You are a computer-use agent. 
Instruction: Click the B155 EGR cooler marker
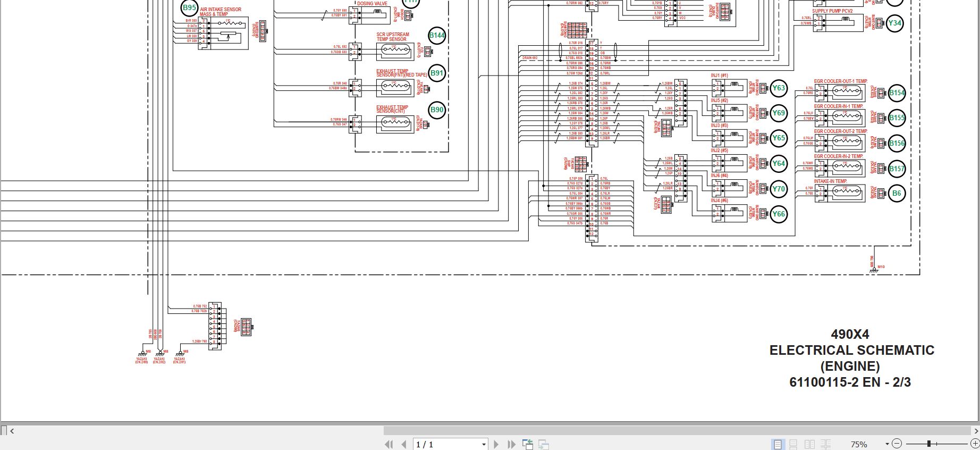click(897, 118)
